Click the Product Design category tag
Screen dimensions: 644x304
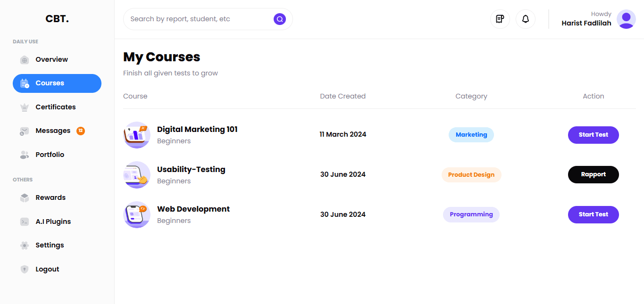(471, 175)
